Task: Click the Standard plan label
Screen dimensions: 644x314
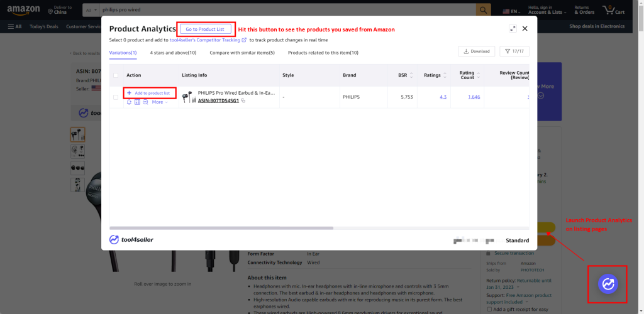Action: point(517,241)
